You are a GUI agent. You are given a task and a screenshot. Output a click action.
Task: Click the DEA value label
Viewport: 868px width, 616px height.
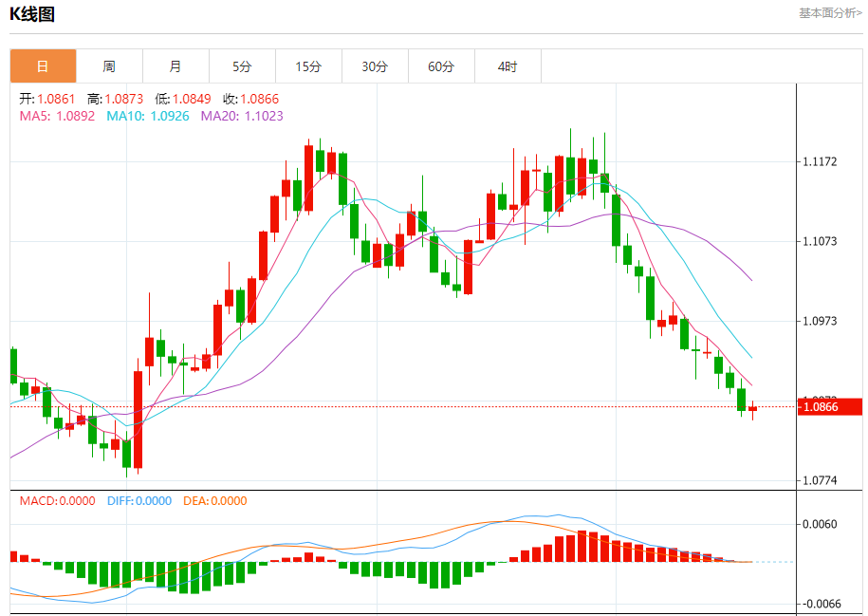pos(215,501)
